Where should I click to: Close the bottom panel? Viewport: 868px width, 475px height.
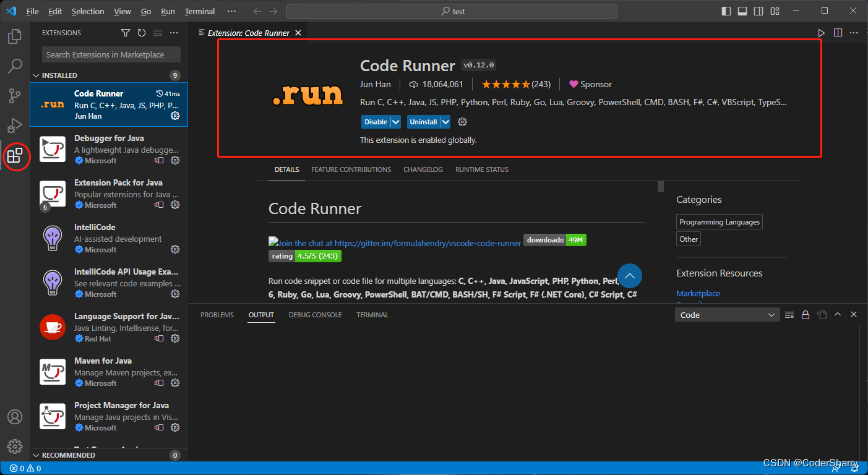point(854,315)
